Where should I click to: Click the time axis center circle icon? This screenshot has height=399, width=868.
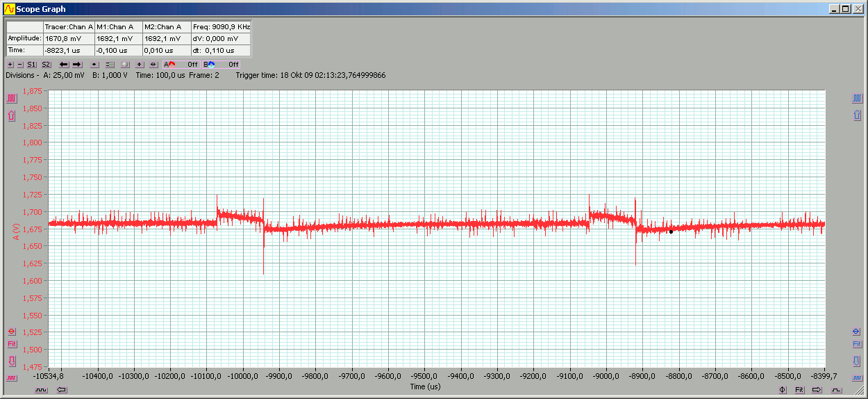pyautogui.click(x=783, y=390)
